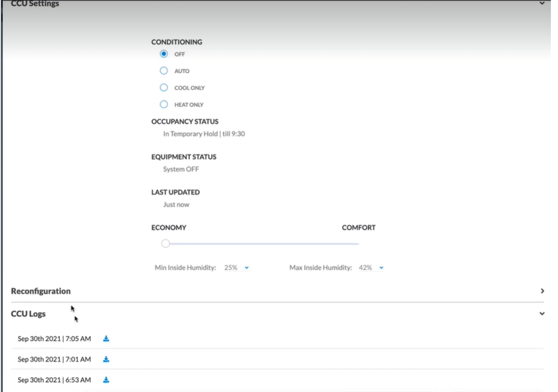The height and width of the screenshot is (392, 558).
Task: Click the ECONOMY slider label
Action: (169, 228)
